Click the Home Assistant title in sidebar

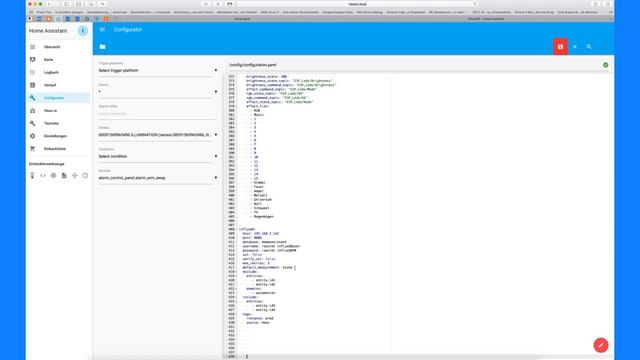tap(48, 31)
